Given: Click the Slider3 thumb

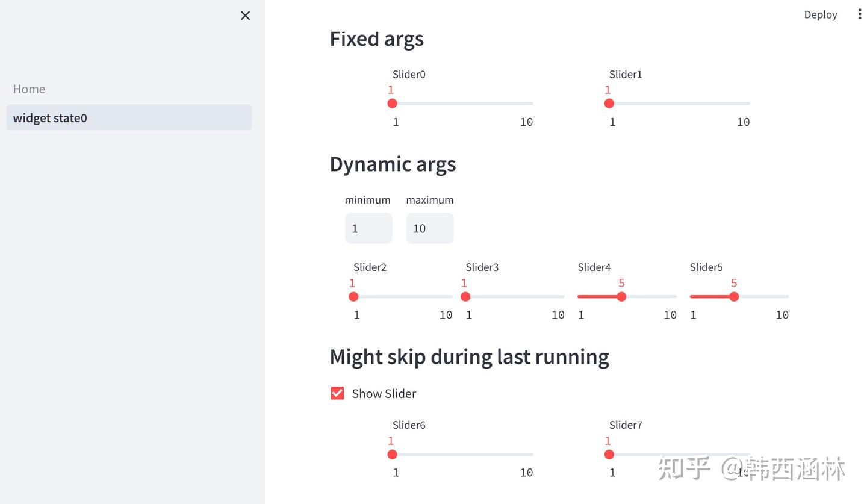Looking at the screenshot, I should 465,296.
